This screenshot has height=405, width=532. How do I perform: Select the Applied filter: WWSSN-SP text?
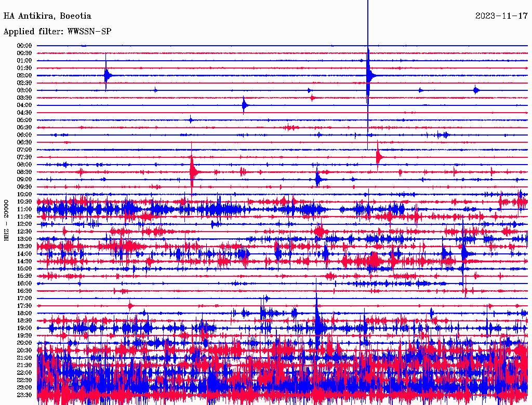(x=57, y=32)
